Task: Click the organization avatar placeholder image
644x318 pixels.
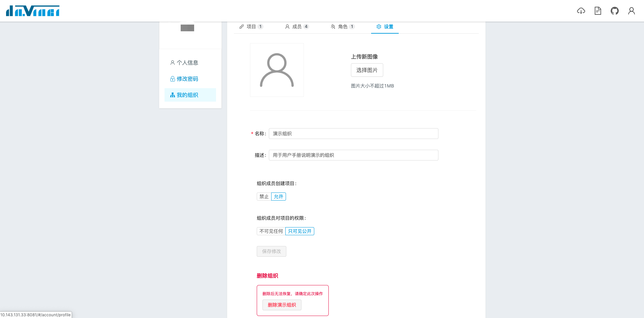Action: coord(277,70)
